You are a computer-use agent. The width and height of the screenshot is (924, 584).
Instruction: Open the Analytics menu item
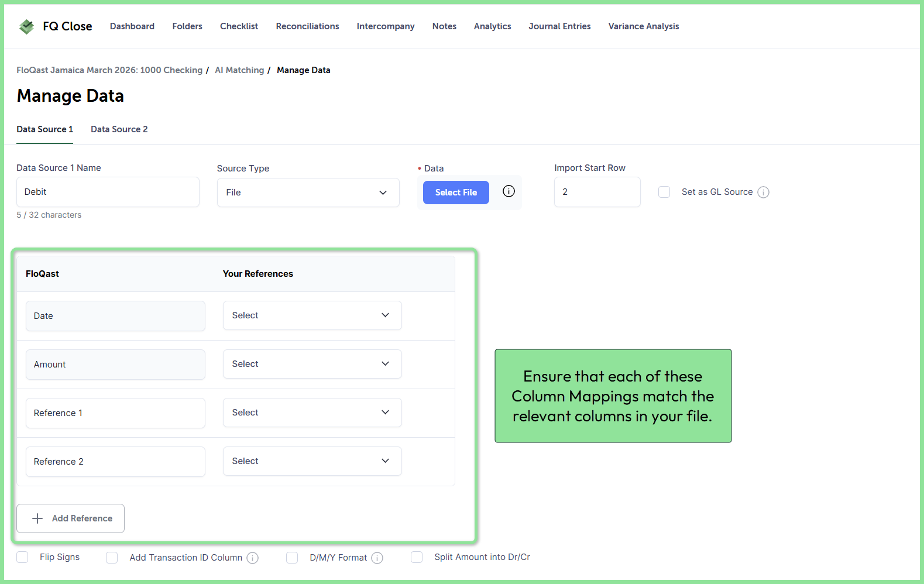pos(493,26)
